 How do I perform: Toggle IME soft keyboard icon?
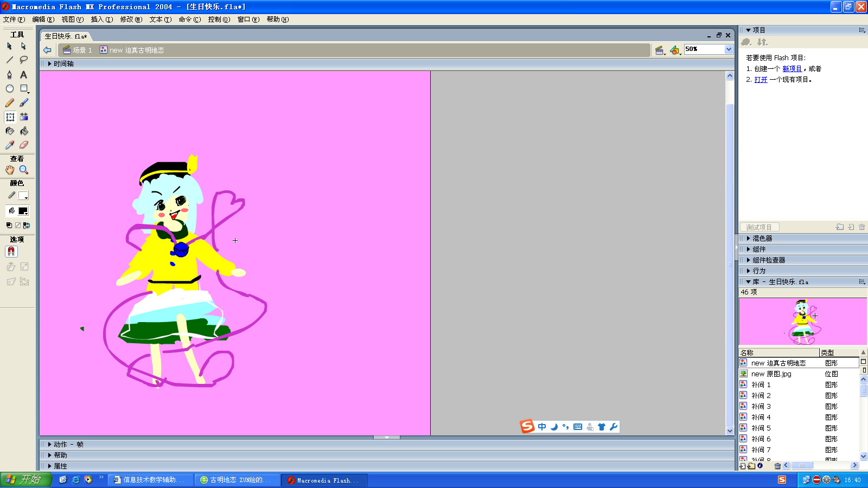point(578,427)
